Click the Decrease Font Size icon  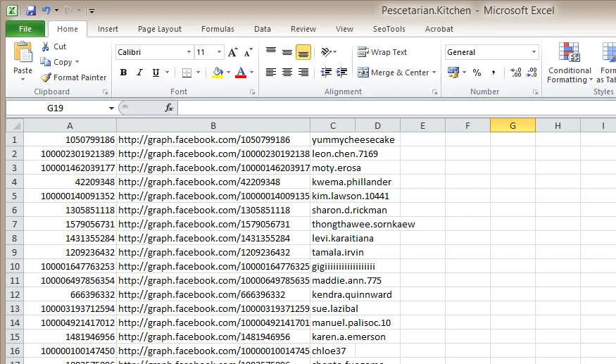(248, 52)
